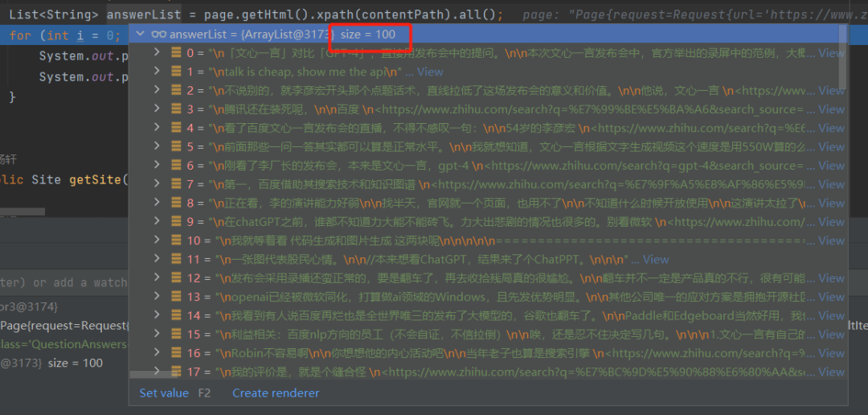Open View link for element 2
Viewport: 868px width, 415px height.
(832, 90)
